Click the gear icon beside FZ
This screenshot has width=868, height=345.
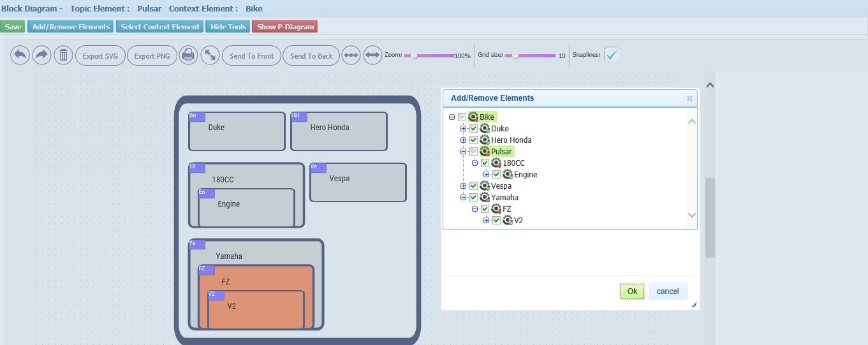pos(496,209)
